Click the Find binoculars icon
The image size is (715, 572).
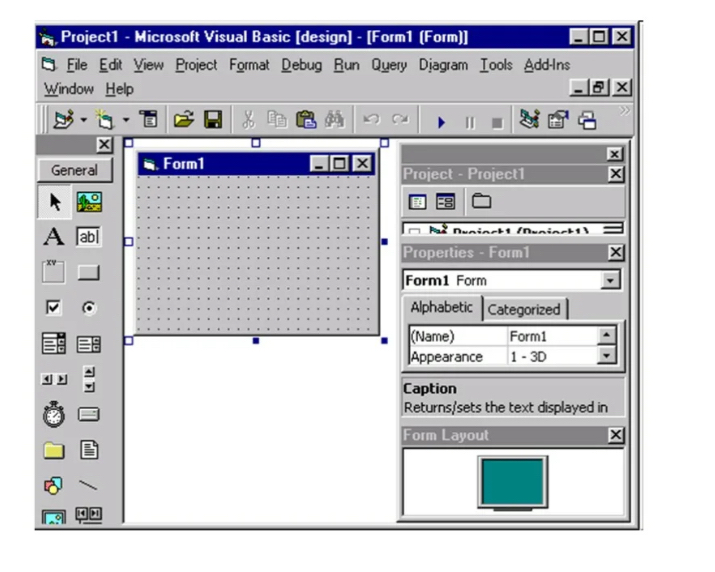tap(335, 120)
